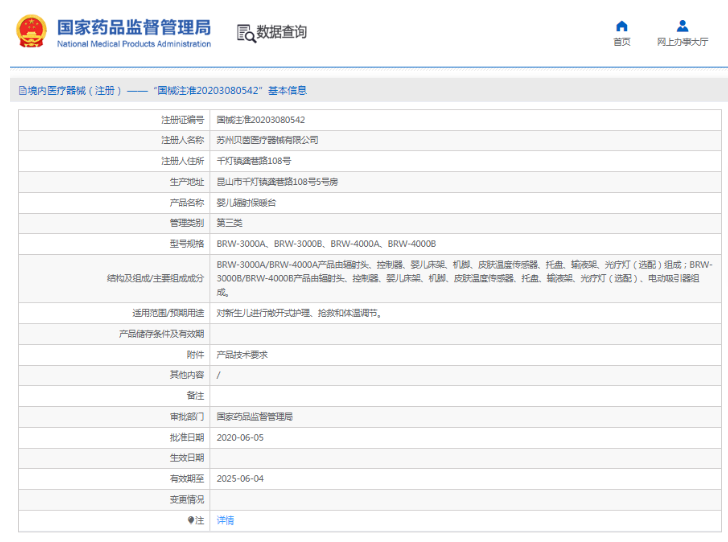The image size is (728, 542).
Task: Select intended use text 对新生儿进行敞开式护理
Action: (x=299, y=313)
